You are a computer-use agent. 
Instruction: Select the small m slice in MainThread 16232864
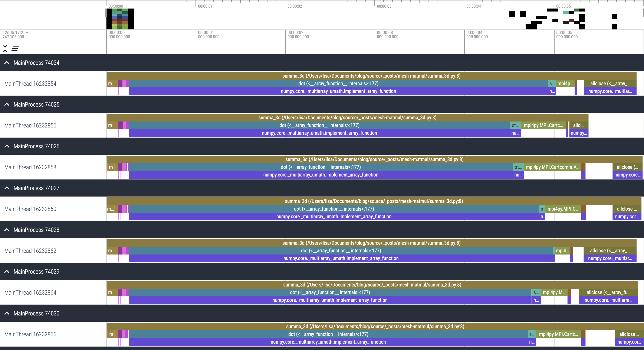[110, 292]
